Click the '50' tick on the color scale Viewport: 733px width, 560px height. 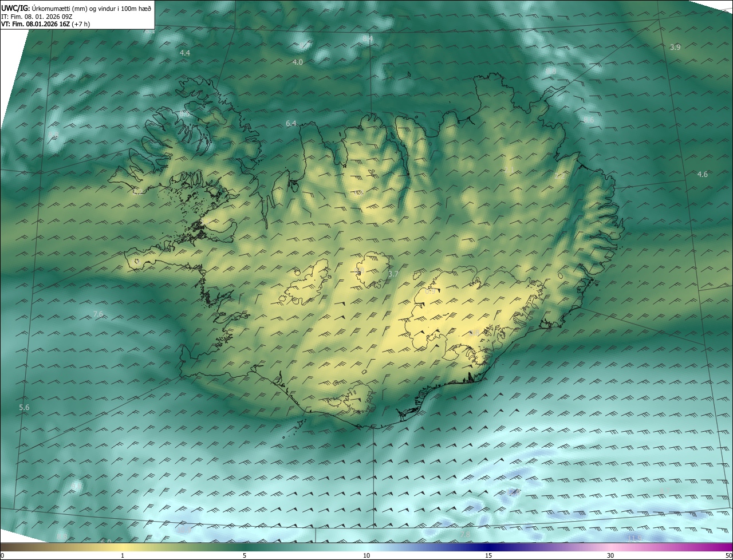tap(728, 555)
